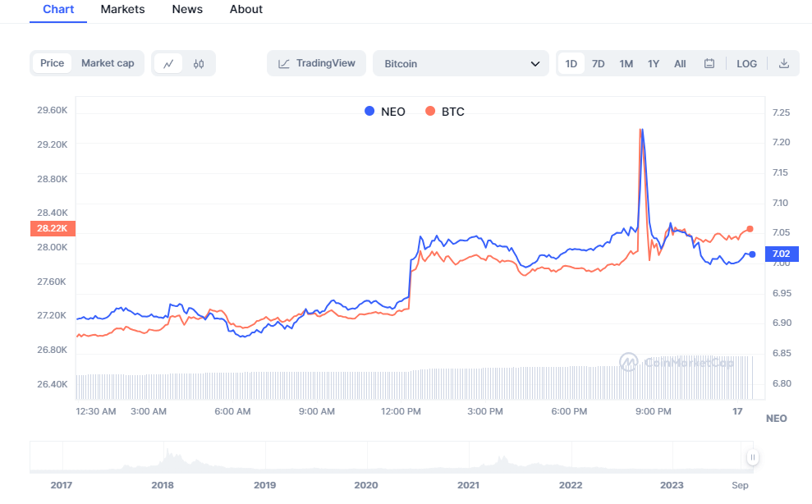Switch to candlestick chart icon
812x504 pixels.
(199, 64)
